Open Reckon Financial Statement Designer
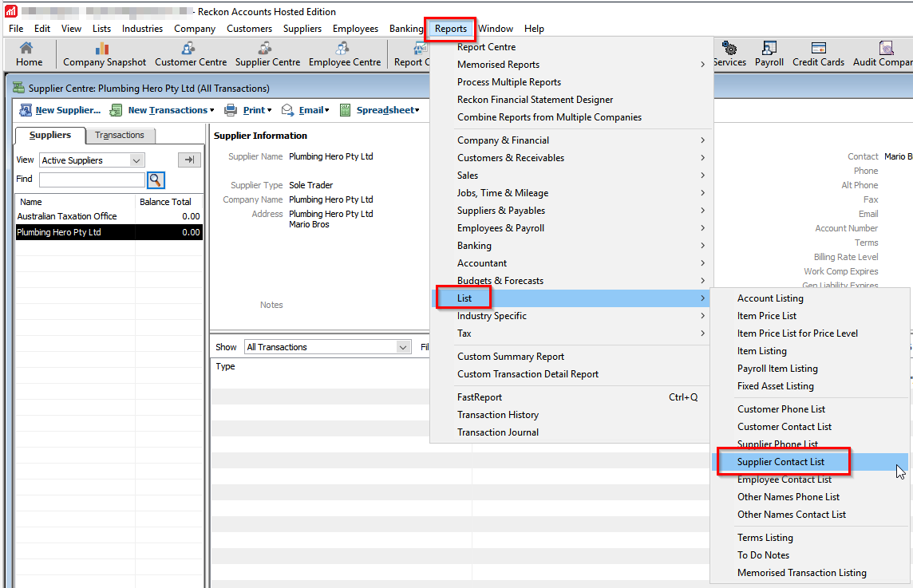This screenshot has width=913, height=588. (x=571, y=100)
